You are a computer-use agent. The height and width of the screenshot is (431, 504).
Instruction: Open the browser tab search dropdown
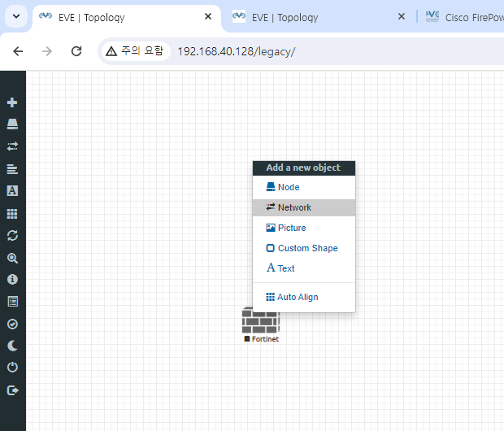click(x=16, y=16)
